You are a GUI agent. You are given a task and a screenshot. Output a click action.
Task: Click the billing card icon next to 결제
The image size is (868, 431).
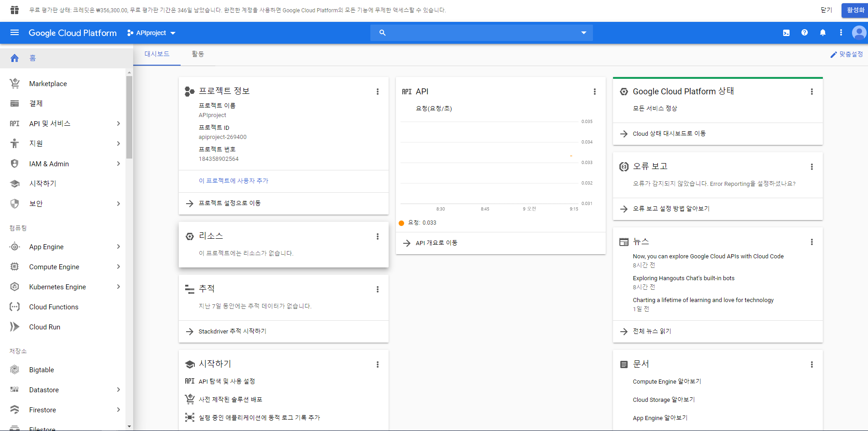[15, 103]
